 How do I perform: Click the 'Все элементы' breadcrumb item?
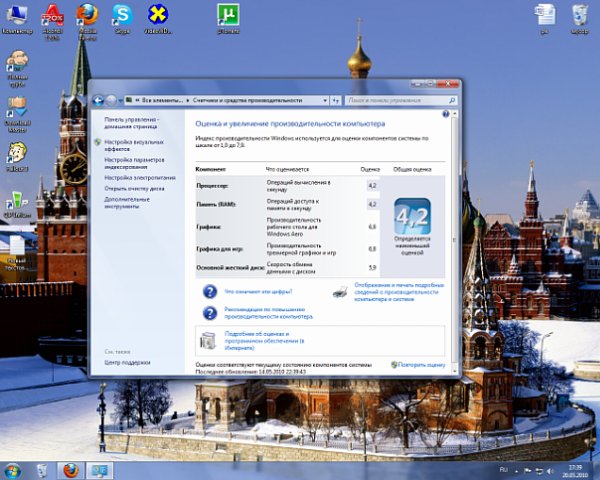[162, 100]
